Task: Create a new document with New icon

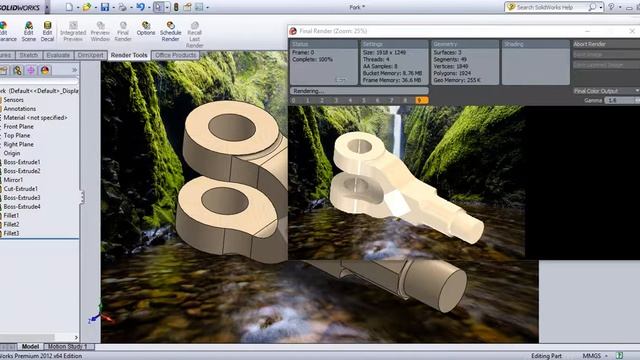Action: point(69,7)
